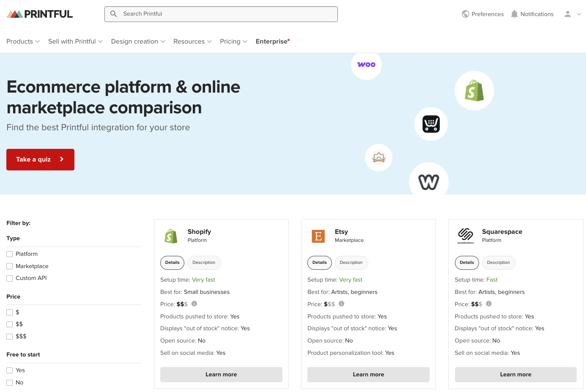Click the Etsy card title
The height and width of the screenshot is (392, 586).
[x=341, y=232]
